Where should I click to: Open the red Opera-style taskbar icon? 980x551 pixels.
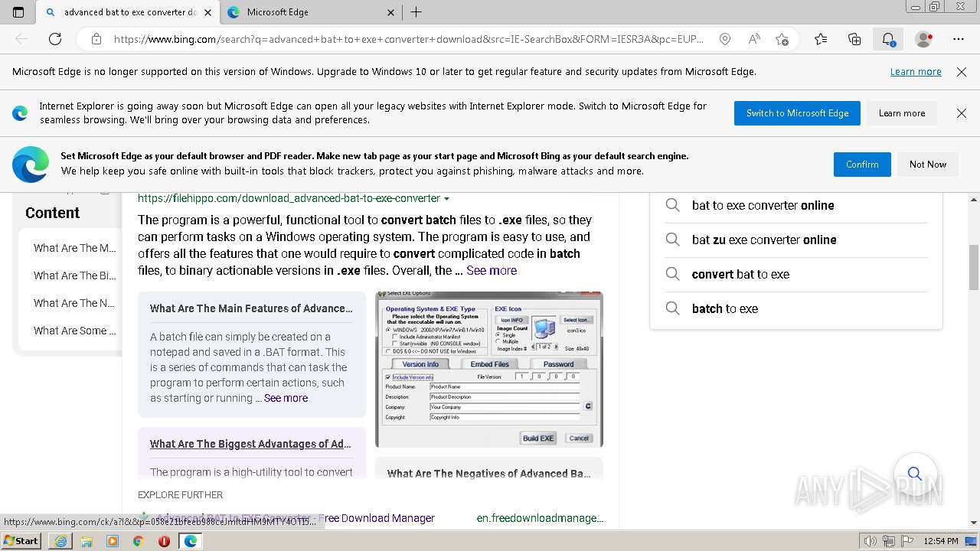tap(164, 541)
